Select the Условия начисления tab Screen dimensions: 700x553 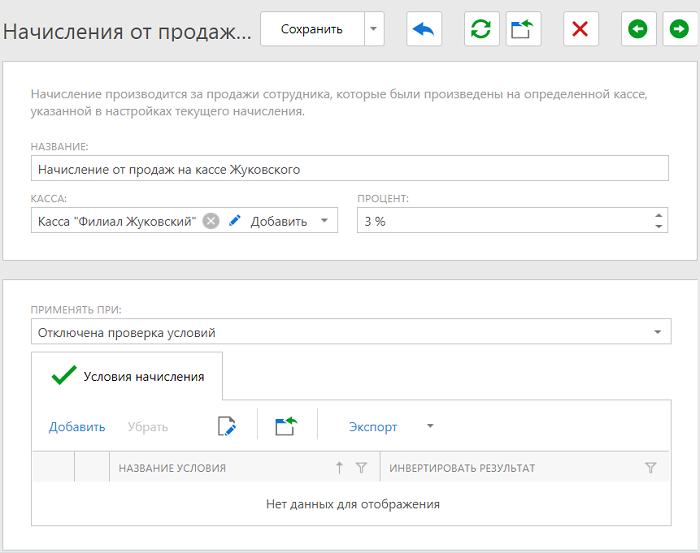click(127, 376)
